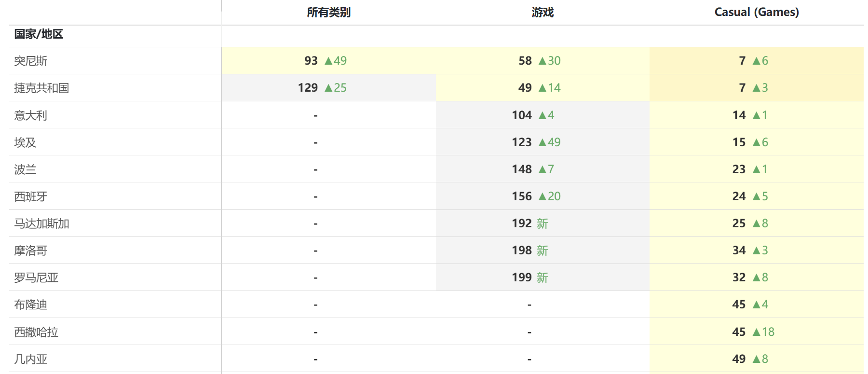
Task: Click green up arrow beside 129 for 捷克共和国
Action: (328, 88)
